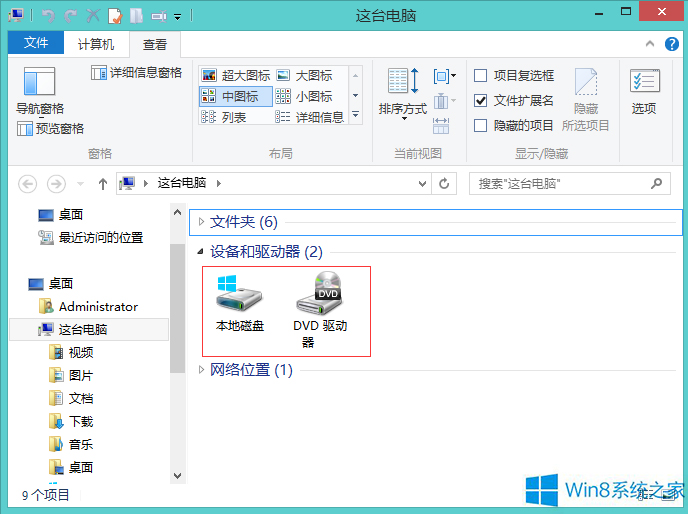Image resolution: width=688 pixels, height=514 pixels.
Task: Click the Rename quick access icon
Action: tap(159, 16)
